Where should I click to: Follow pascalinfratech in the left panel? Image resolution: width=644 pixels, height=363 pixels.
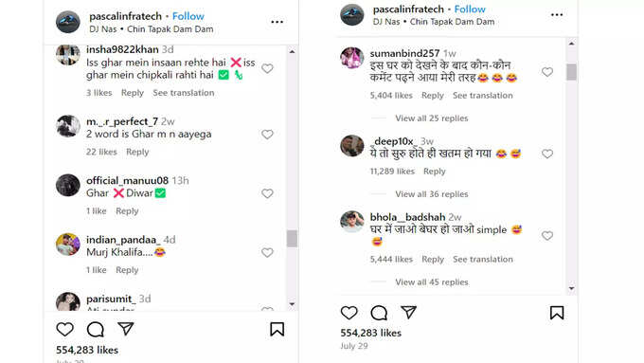tap(188, 16)
